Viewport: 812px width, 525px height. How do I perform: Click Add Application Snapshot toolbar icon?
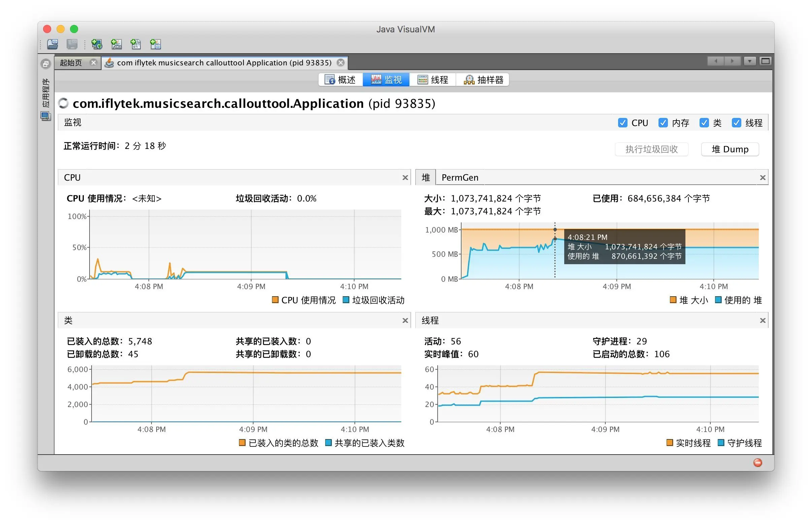tap(155, 44)
